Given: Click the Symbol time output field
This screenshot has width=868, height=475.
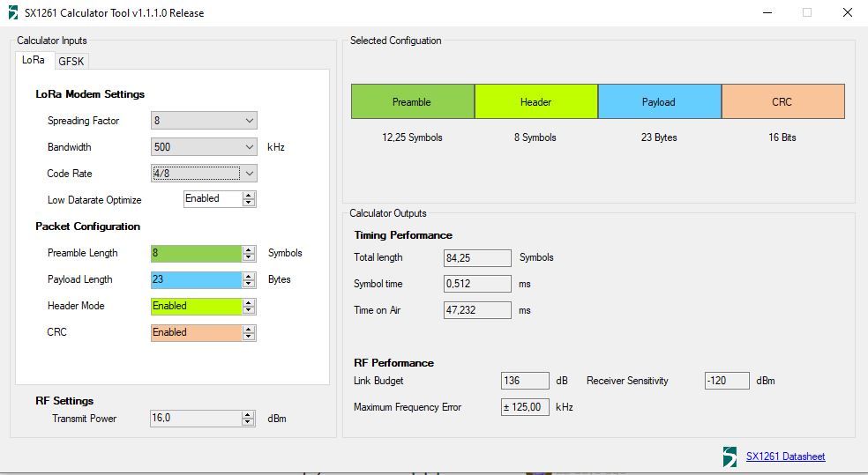Looking at the screenshot, I should click(477, 284).
